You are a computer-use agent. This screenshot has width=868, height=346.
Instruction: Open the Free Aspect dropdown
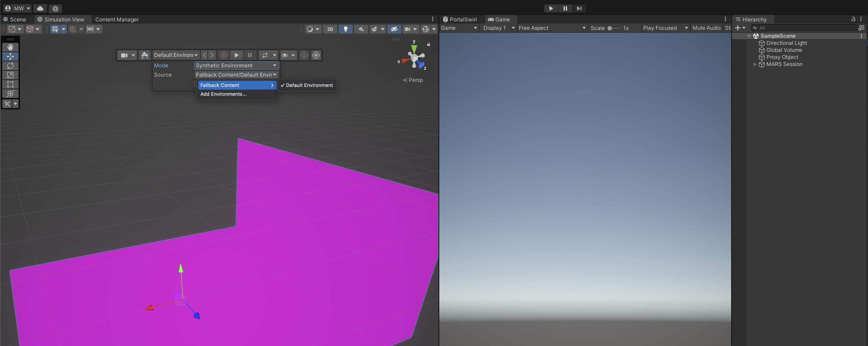(x=552, y=28)
